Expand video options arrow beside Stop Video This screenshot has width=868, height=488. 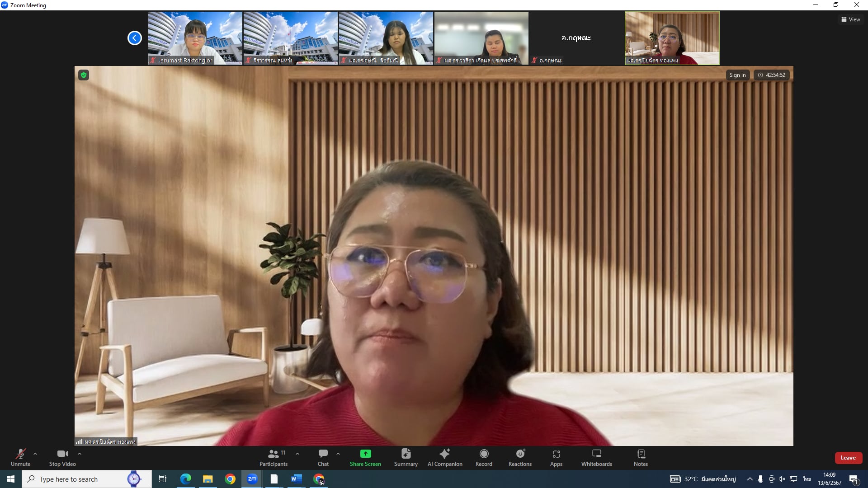point(80,454)
